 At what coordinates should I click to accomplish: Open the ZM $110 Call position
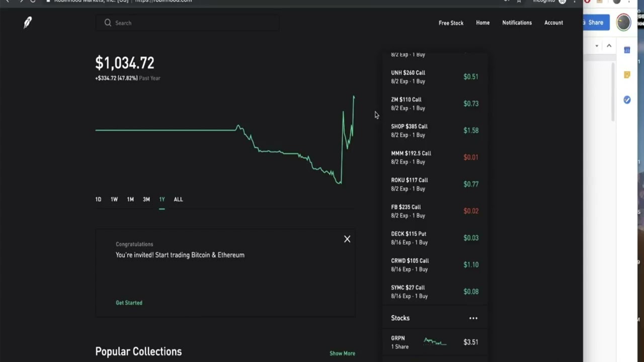click(435, 104)
